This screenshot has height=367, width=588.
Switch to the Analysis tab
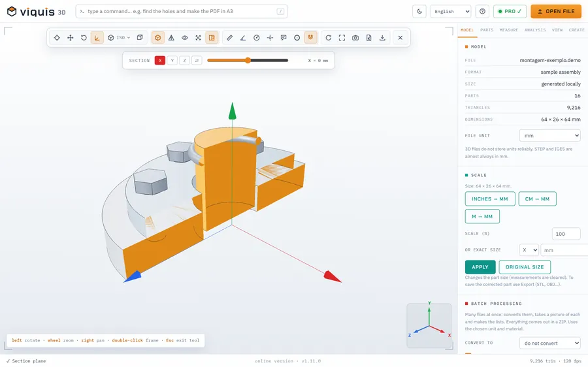tap(535, 30)
